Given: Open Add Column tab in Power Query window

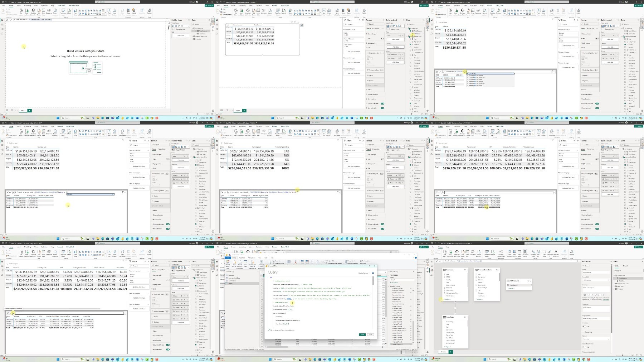Looking at the screenshot, I should click(252, 258).
